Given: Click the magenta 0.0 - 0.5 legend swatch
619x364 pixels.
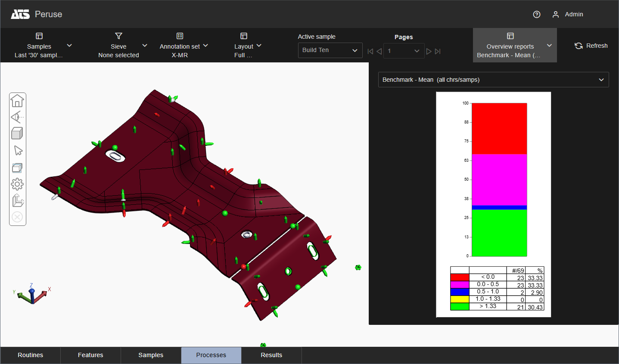Looking at the screenshot, I should click(x=460, y=284).
